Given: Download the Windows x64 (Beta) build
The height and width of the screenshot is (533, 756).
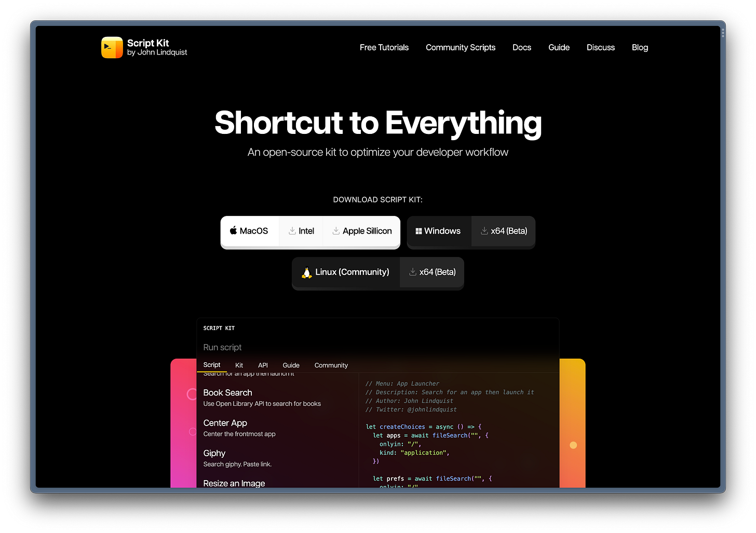Looking at the screenshot, I should [504, 231].
